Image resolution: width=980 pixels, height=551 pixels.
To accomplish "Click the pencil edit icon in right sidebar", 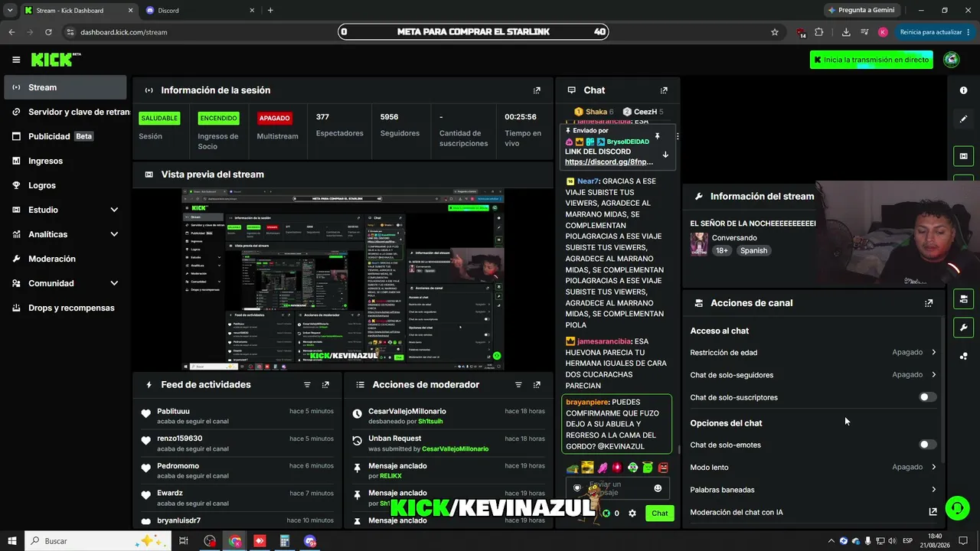I will click(963, 119).
